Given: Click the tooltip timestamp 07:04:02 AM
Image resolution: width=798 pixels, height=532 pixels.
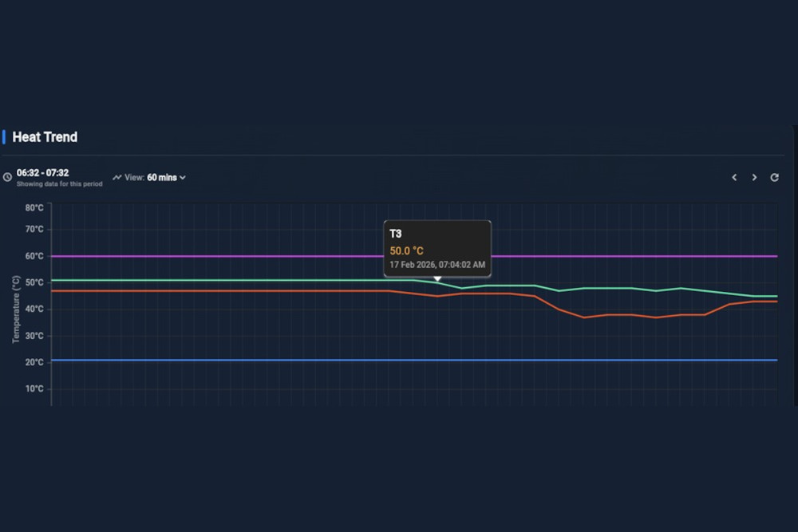Looking at the screenshot, I should [437, 264].
